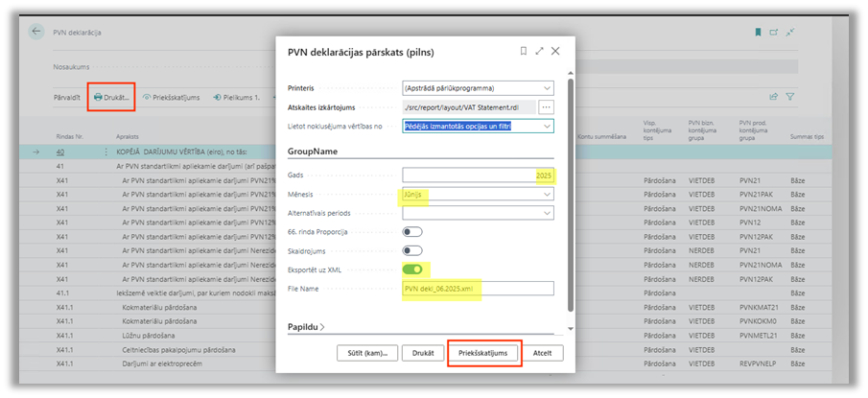Open page in new window icon
Screen dimensions: 868x398
pos(774,32)
